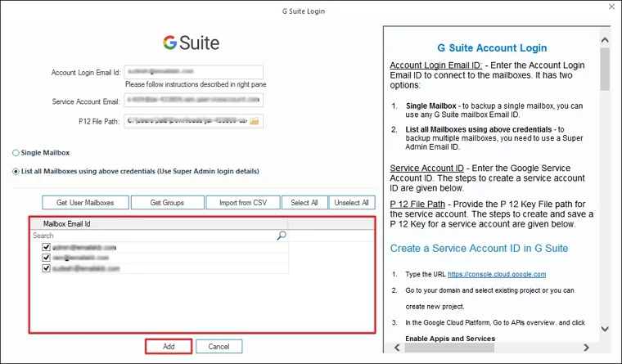This screenshot has width=622, height=364.
Task: Click the Add button
Action: (x=169, y=347)
